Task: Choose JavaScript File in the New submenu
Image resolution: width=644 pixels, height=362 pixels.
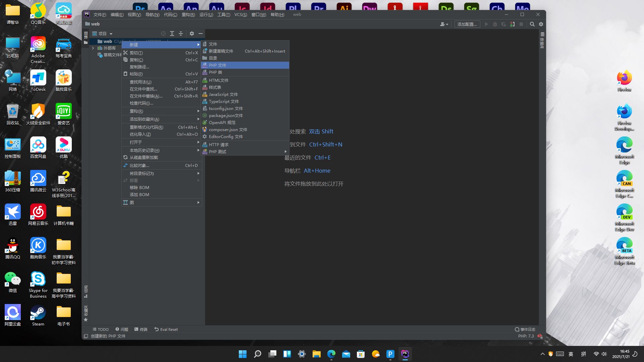Action: tap(223, 95)
